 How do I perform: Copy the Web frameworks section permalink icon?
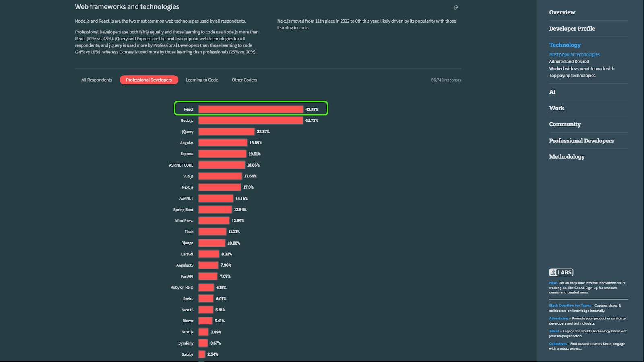[x=456, y=7]
